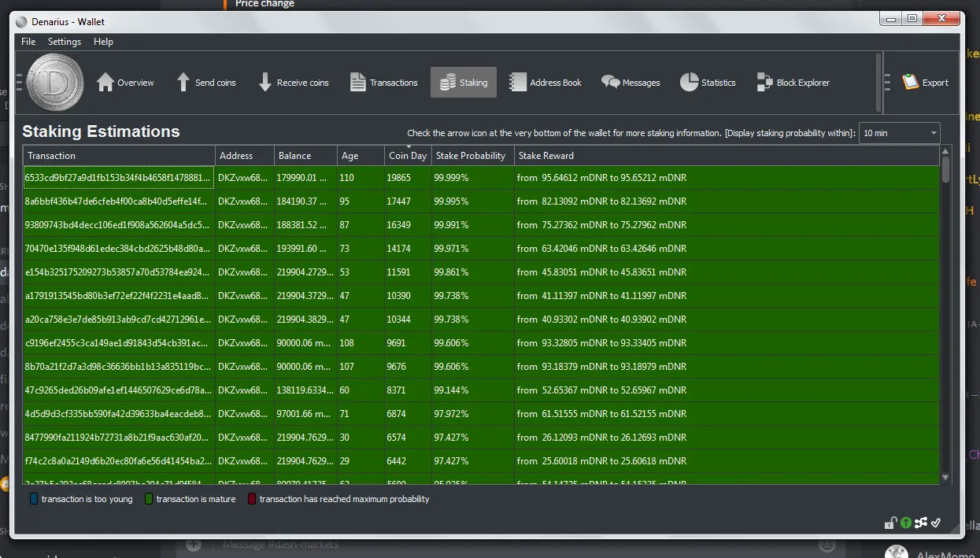This screenshot has width=980, height=558.
Task: Select the Staking toolbar button
Action: pyautogui.click(x=464, y=83)
